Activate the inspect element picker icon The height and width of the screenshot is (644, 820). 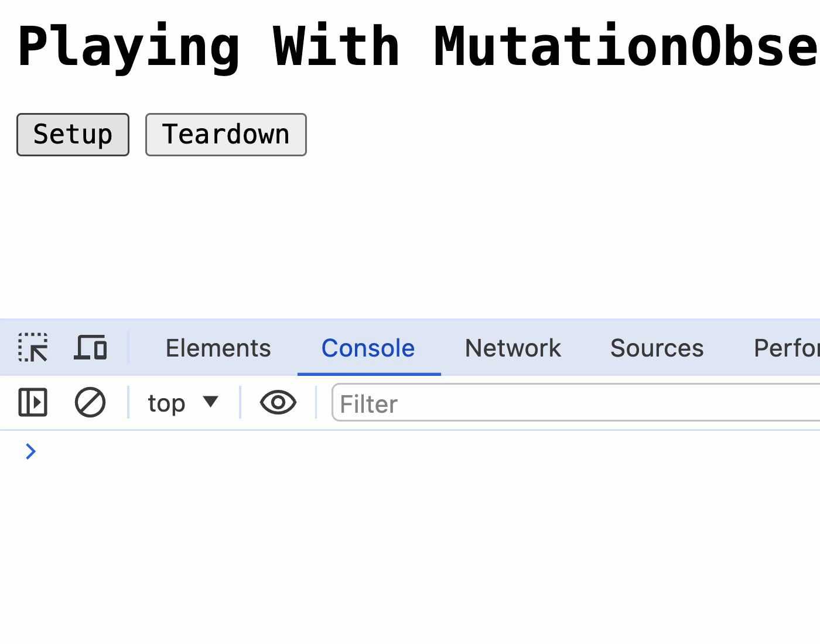coord(33,348)
